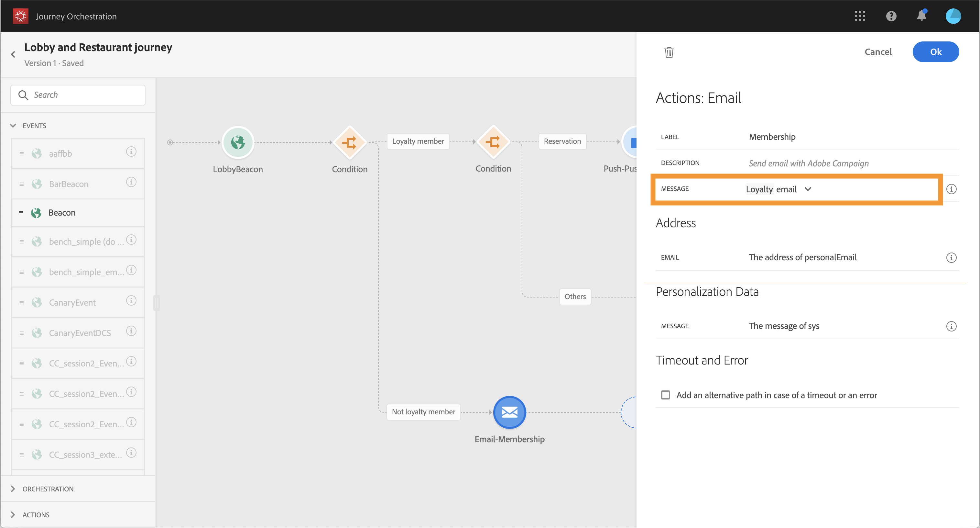This screenshot has height=528, width=980.
Task: Click the trash delete icon
Action: (669, 52)
